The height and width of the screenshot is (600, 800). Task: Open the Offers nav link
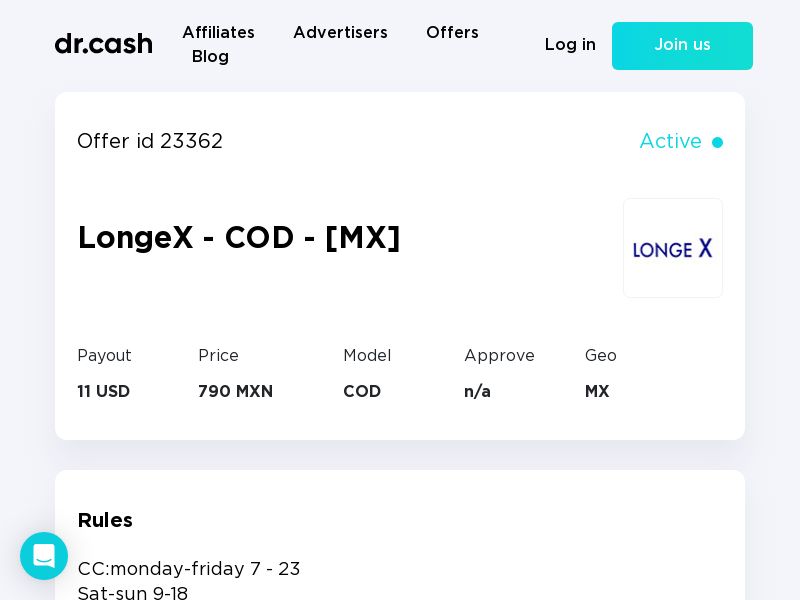tap(452, 33)
